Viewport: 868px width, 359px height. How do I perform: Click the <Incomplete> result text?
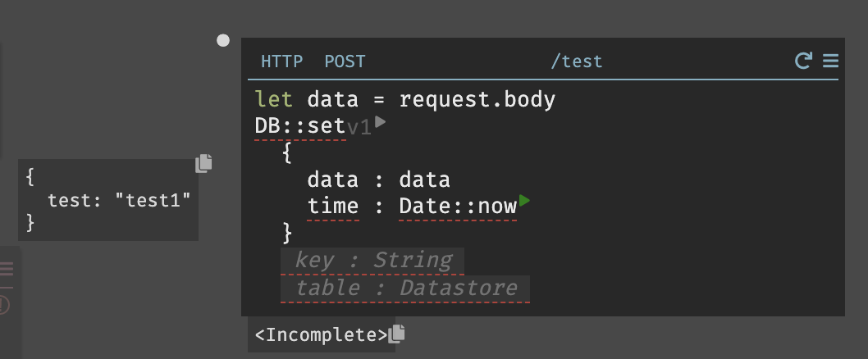(x=321, y=335)
